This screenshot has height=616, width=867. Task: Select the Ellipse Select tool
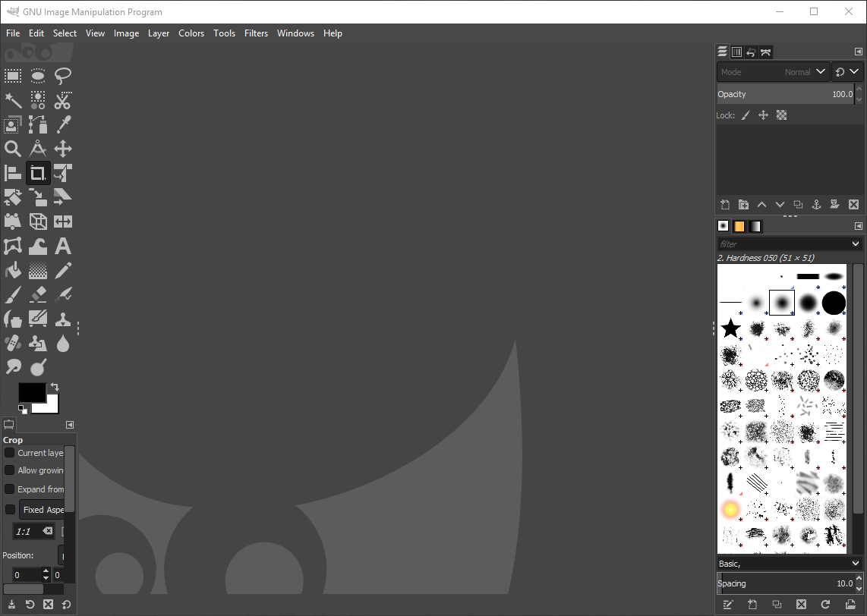click(38, 76)
